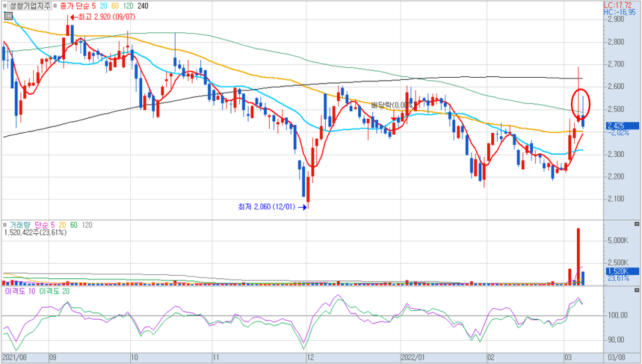
Task: Click small square marker before 종가 단순 label
Action: coord(56,6)
